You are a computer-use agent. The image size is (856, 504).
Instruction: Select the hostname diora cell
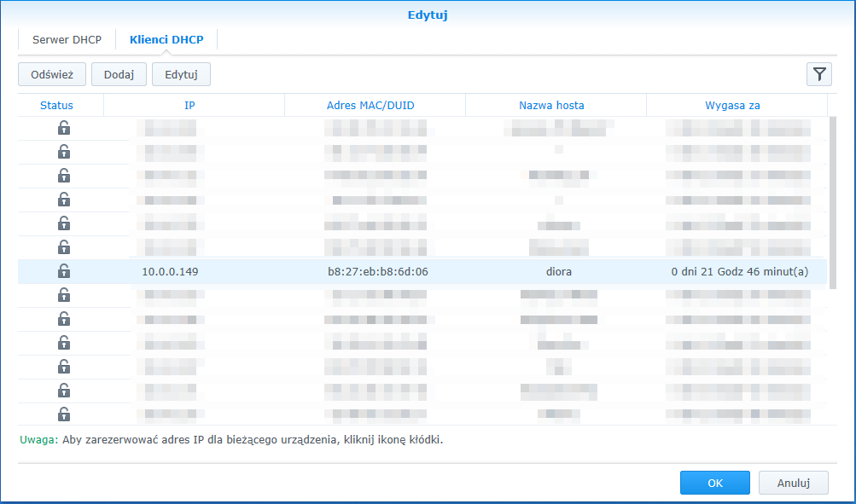(x=559, y=272)
